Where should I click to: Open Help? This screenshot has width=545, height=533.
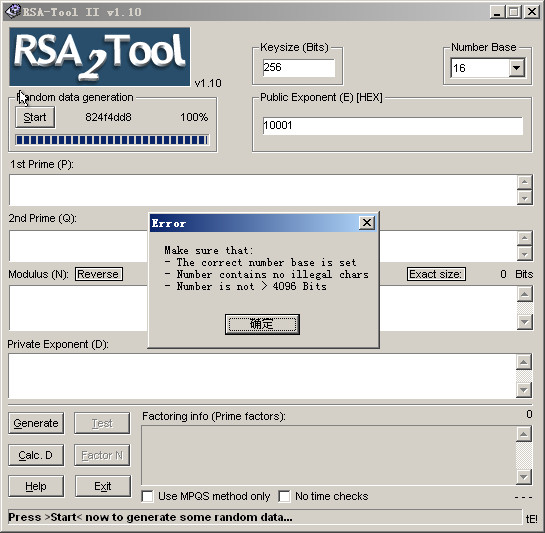36,486
